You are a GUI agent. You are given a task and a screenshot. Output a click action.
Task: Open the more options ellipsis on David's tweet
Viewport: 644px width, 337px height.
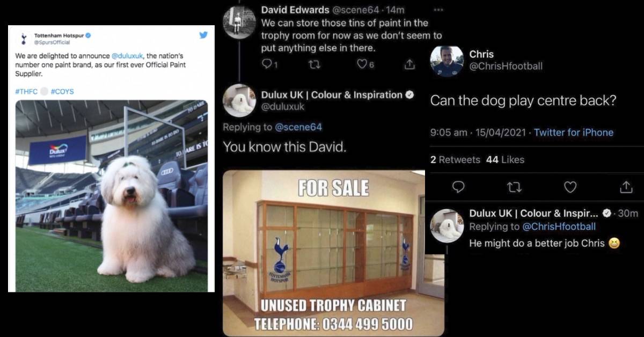click(438, 10)
